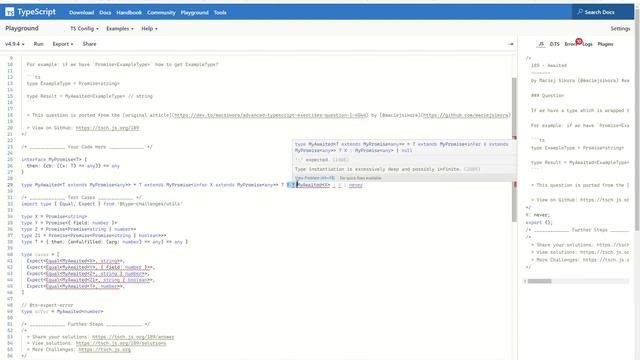Click line number 29 in the gutter
This screenshot has height=360, width=640.
[10, 185]
